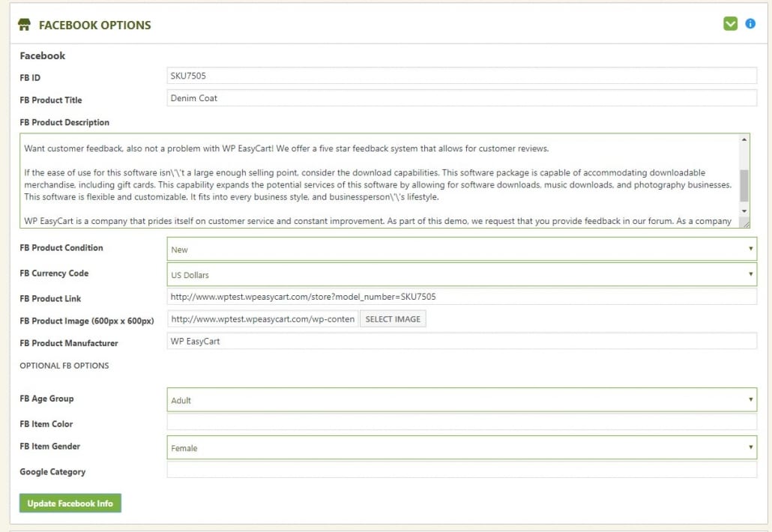Expand the FB Age Group dropdown
This screenshot has height=532, width=772.
coord(461,400)
